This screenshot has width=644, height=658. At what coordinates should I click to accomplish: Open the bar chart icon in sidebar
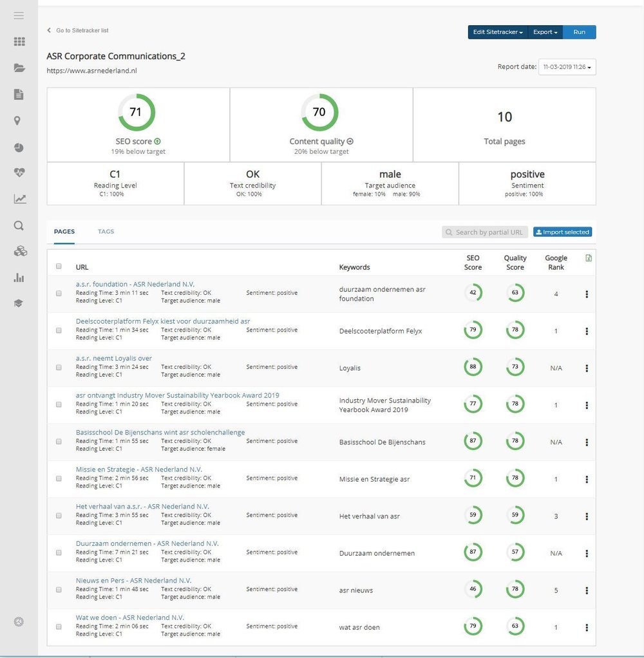click(19, 277)
